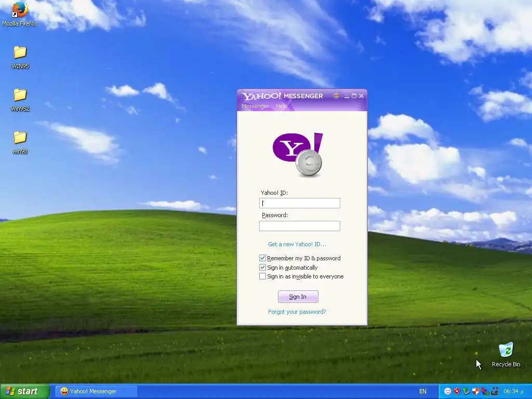Focus the Yahoo! ID input field
532x399 pixels.
(300, 203)
